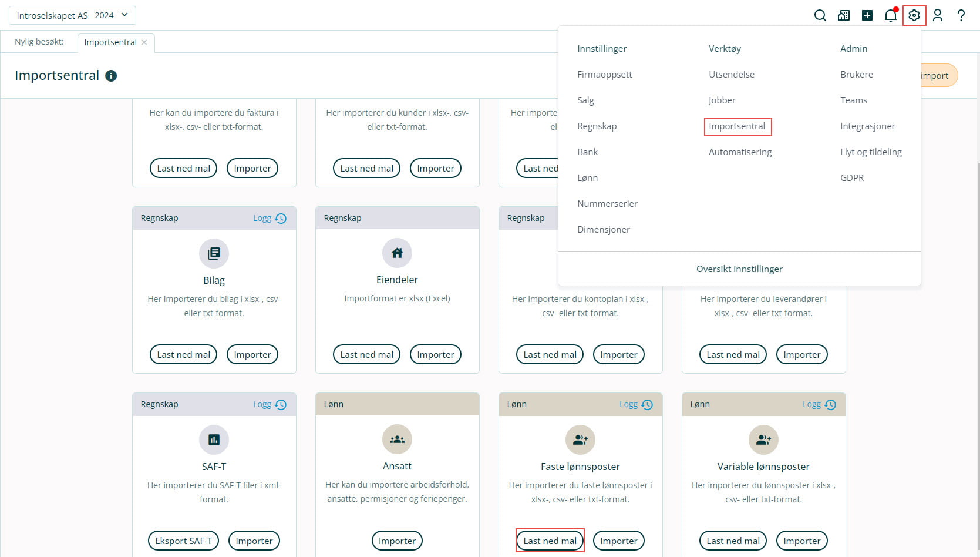The height and width of the screenshot is (557, 980).
Task: Click Last ned mal for Faste lønnsposter
Action: [x=550, y=541]
